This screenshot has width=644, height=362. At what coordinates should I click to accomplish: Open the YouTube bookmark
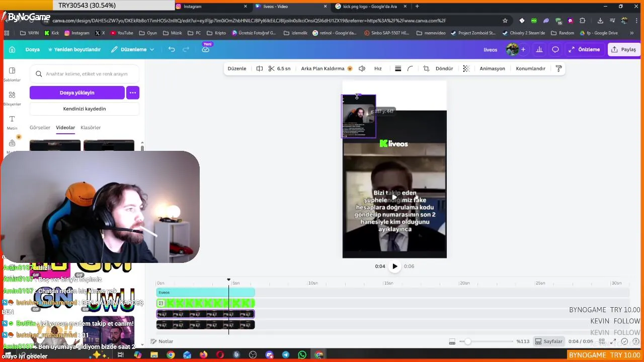click(x=122, y=33)
